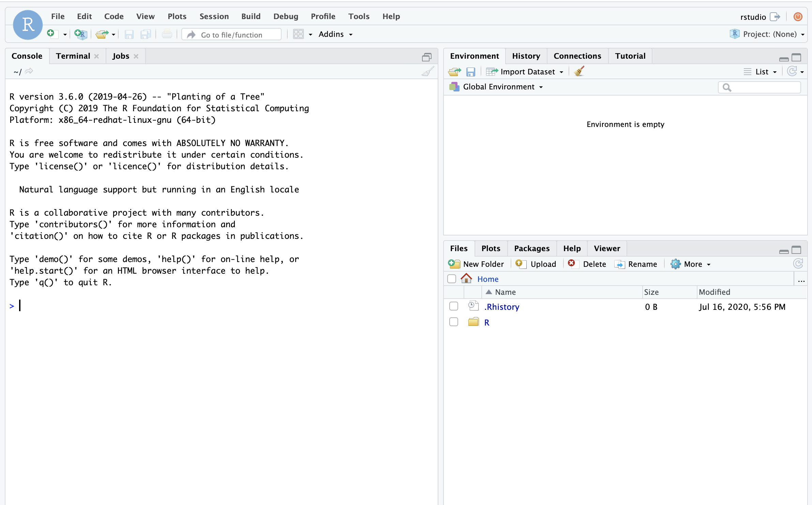Screen dimensions: 812x505
Task: Click the Refresh file listing icon
Action: point(798,263)
